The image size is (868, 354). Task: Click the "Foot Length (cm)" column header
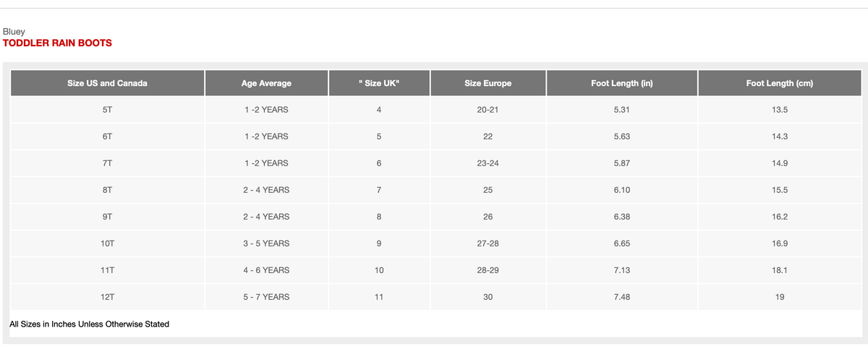tap(780, 83)
